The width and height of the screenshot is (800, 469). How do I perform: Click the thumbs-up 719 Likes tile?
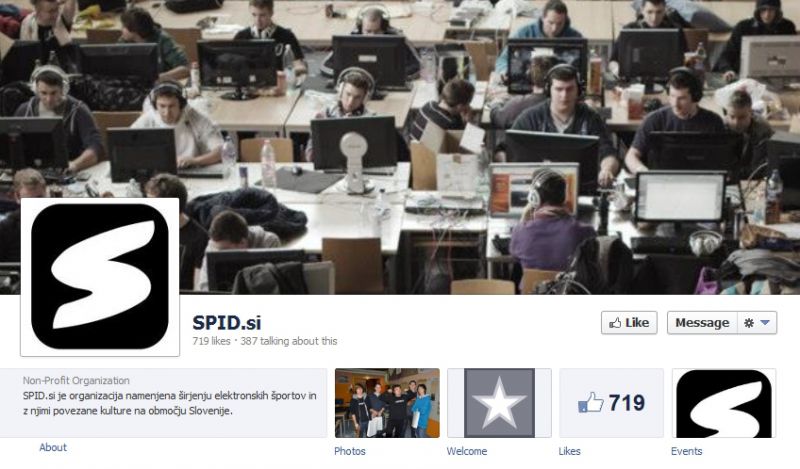point(611,403)
